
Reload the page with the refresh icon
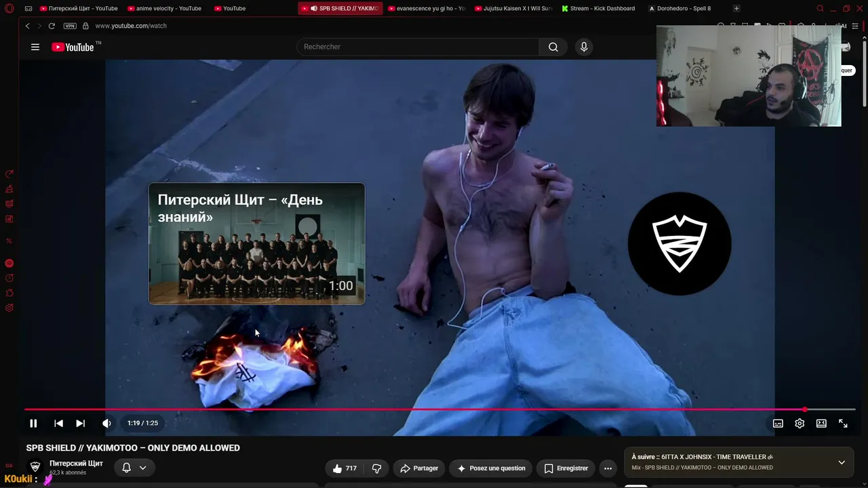pyautogui.click(x=52, y=26)
